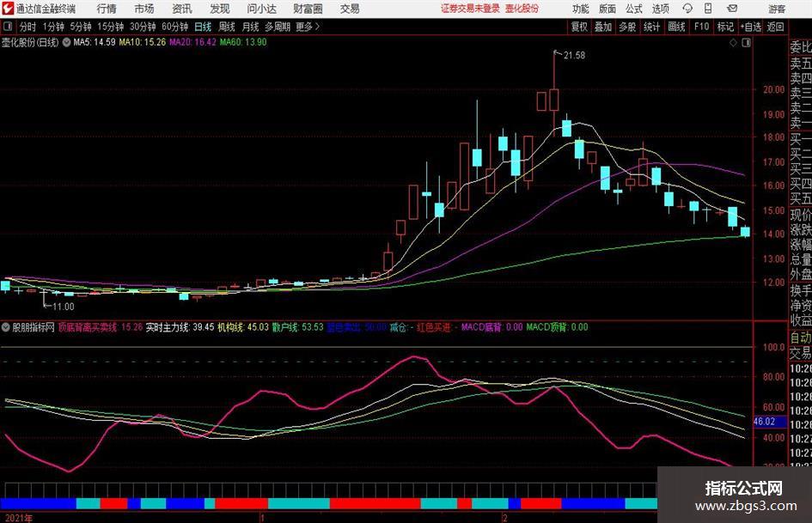Switch to 周线 weekly tab
Viewport: 812px width, 523px height.
(226, 27)
